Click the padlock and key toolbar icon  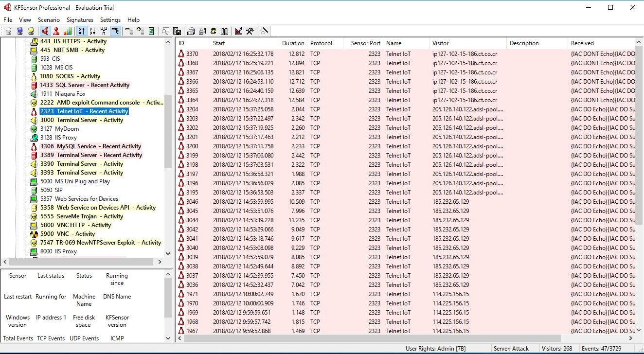point(202,31)
